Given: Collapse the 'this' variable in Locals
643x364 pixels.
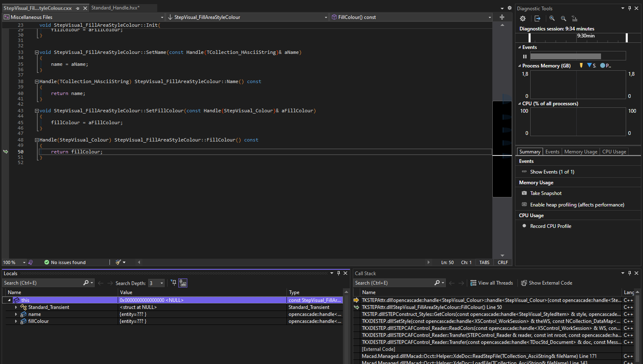Looking at the screenshot, I should 9,300.
